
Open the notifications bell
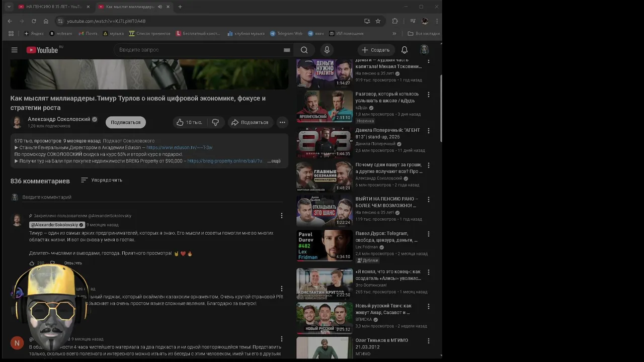404,50
